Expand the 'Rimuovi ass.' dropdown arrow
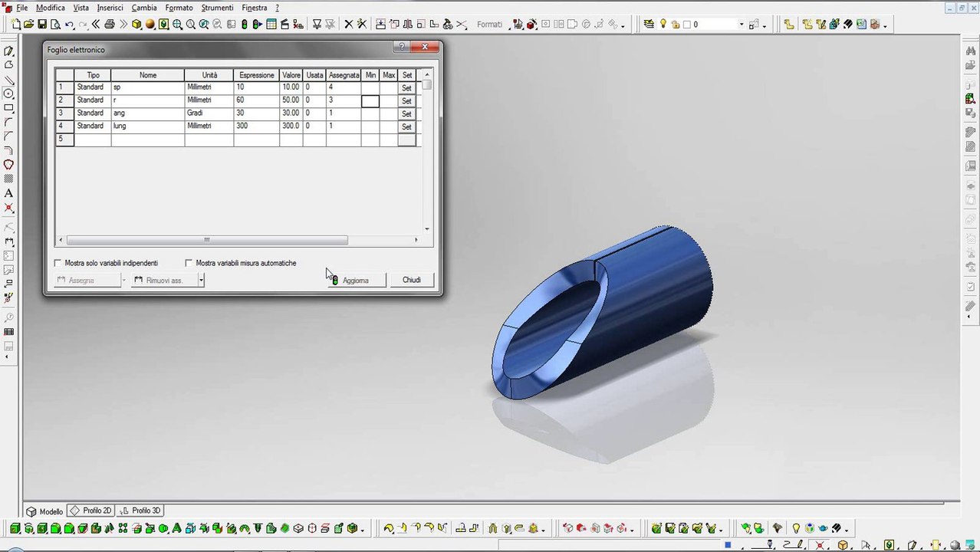 pos(201,280)
